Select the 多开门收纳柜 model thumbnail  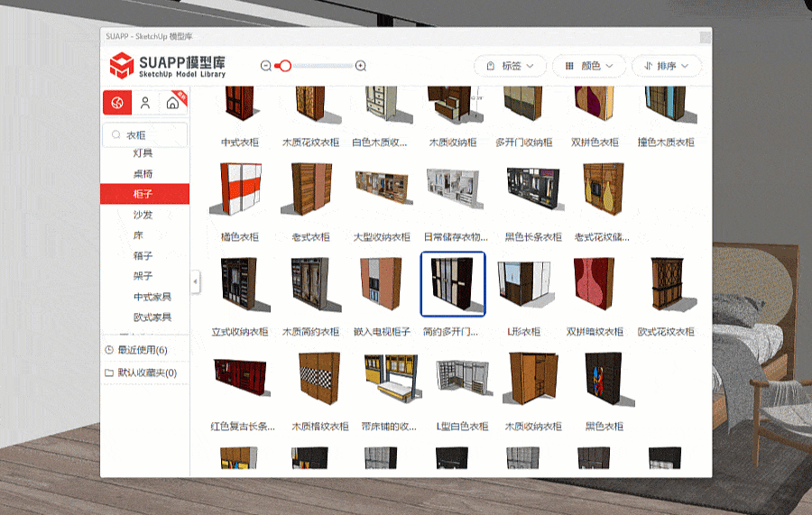(523, 105)
